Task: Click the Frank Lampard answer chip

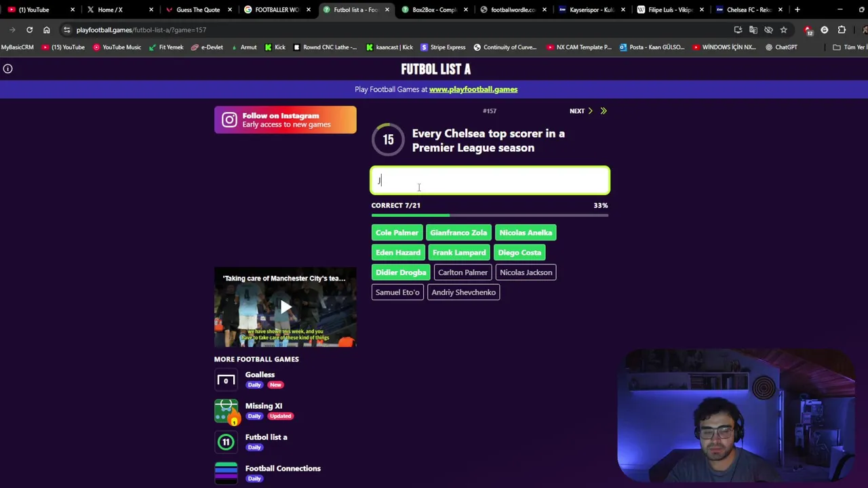Action: tap(459, 253)
